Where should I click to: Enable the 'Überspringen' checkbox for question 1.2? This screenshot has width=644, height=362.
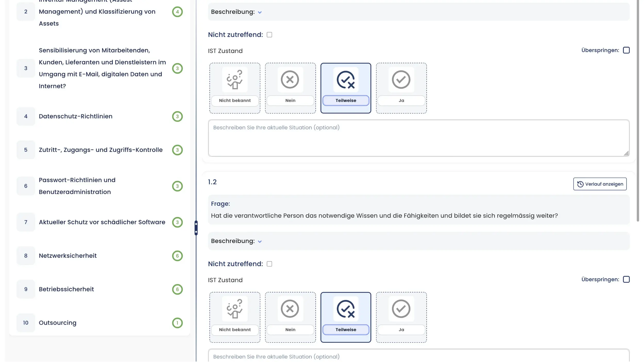tap(626, 279)
